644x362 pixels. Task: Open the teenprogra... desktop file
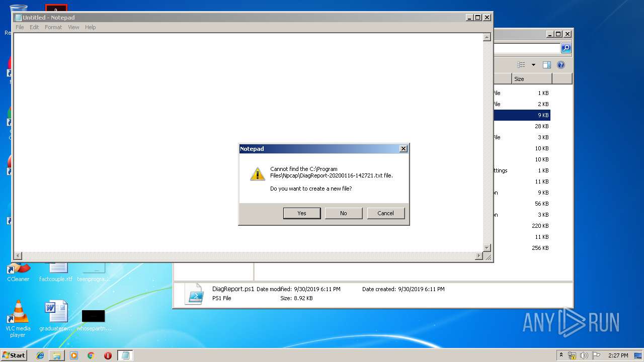(x=94, y=272)
